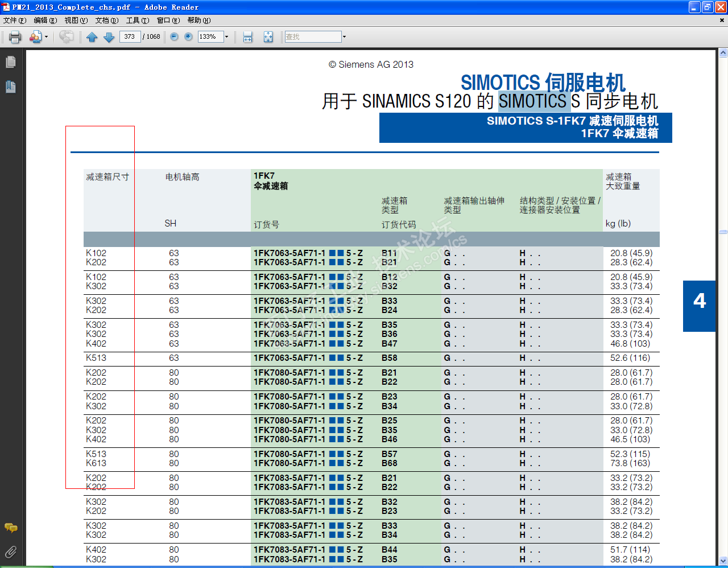Click order code B68 in the table

[390, 463]
